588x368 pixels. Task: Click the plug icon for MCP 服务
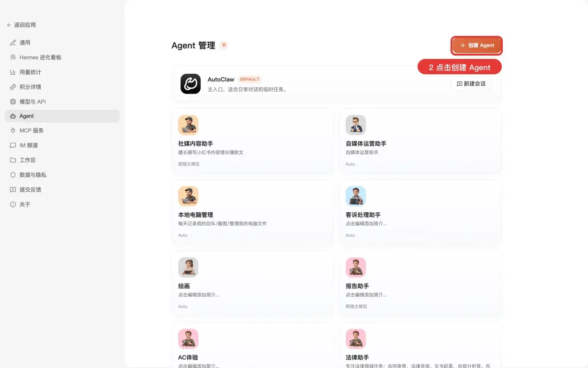tap(13, 130)
